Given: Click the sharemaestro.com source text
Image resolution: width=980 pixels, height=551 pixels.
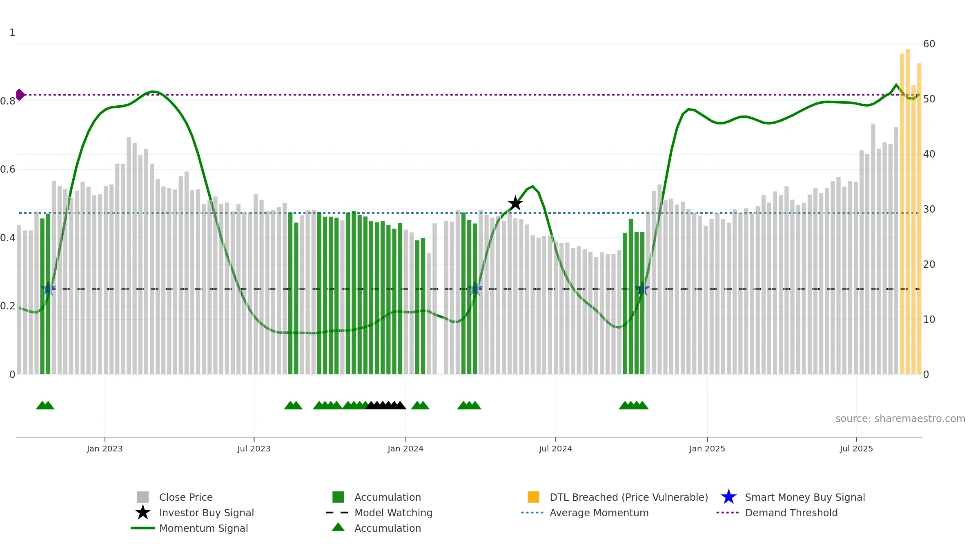Looking at the screenshot, I should 900,419.
